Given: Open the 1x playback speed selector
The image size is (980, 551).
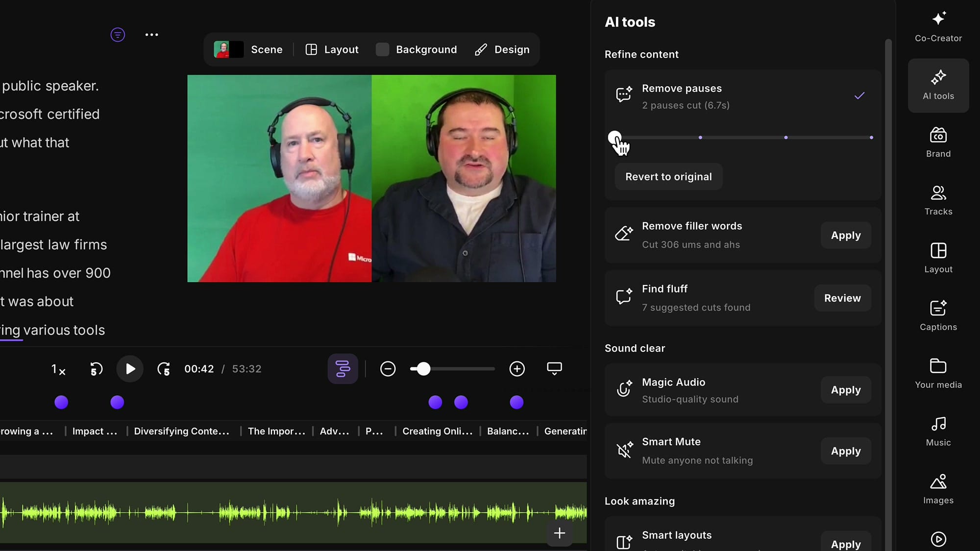Looking at the screenshot, I should pos(58,370).
